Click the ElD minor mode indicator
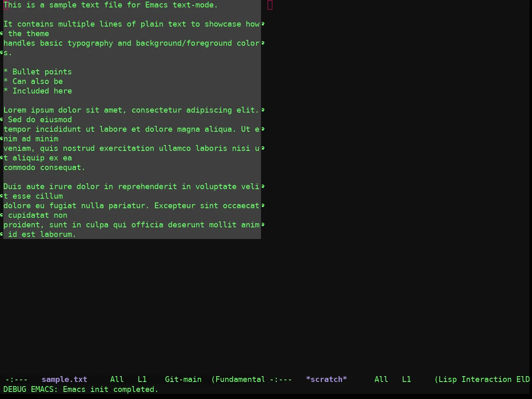This screenshot has height=399, width=532. click(523, 379)
